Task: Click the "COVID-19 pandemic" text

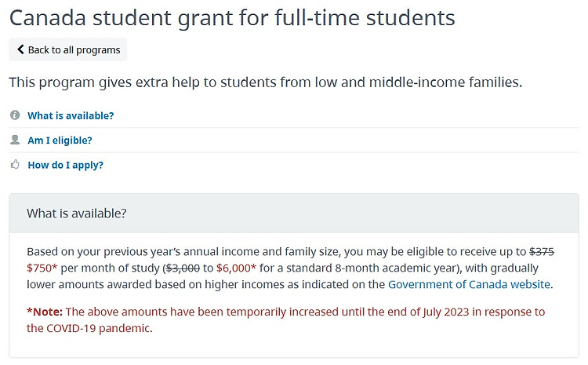Action: [x=99, y=328]
